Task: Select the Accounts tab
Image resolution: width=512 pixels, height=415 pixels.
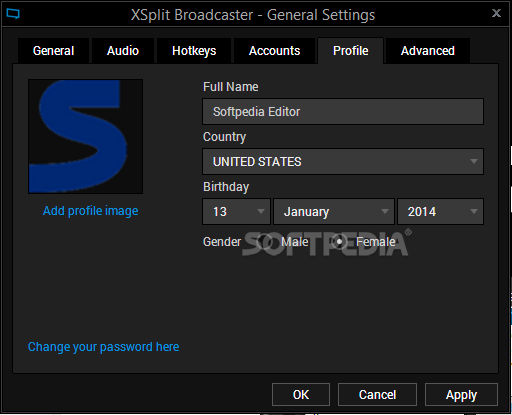Action: pyautogui.click(x=274, y=51)
